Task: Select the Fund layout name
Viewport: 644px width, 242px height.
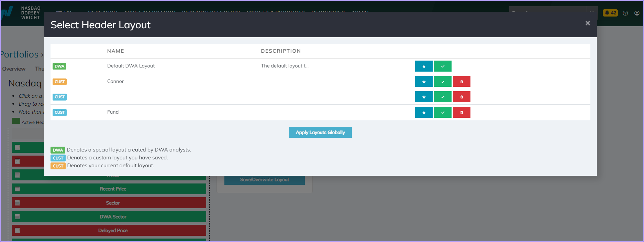Action: (x=113, y=112)
